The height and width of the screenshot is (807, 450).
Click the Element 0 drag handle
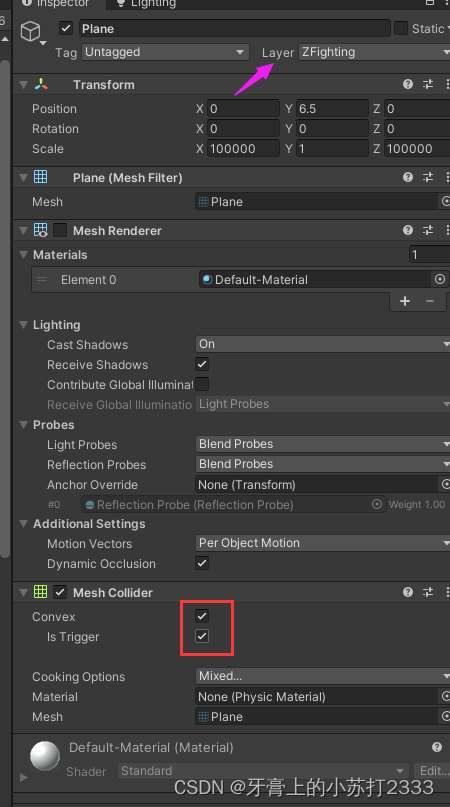click(42, 279)
